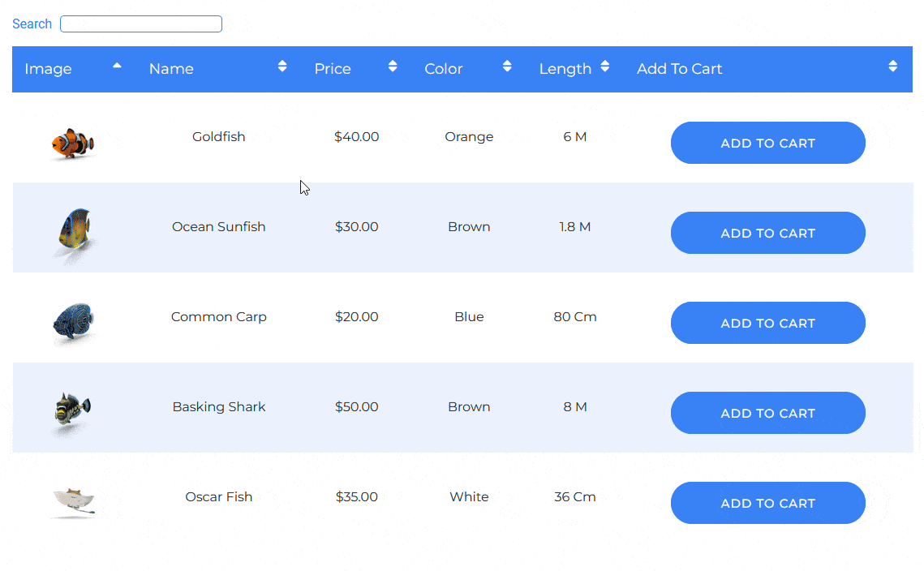Click the sort arrows on Add To Cart column

coord(892,68)
